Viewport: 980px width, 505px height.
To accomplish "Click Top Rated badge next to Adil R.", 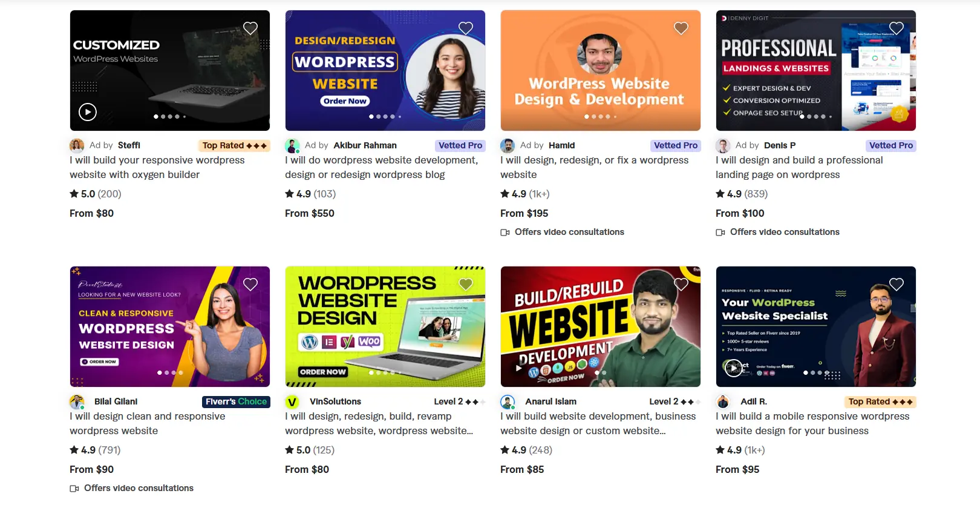I will click(x=880, y=401).
